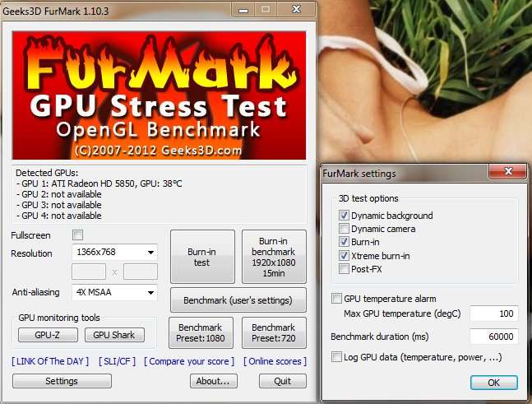This screenshot has width=532, height=404.
Task: Run Burn-in benchmark 1920x1080 15min
Action: (x=274, y=257)
